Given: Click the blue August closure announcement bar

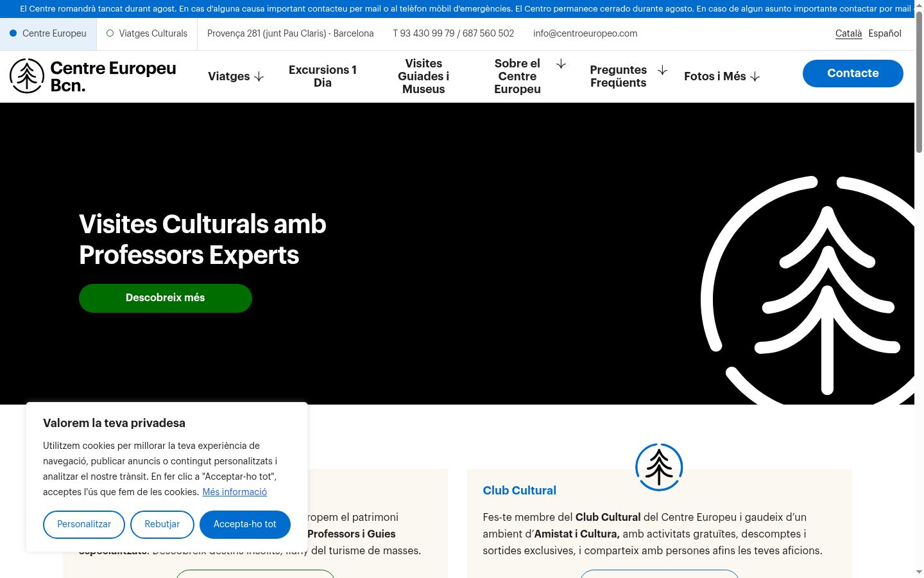Looking at the screenshot, I should pyautogui.click(x=457, y=9).
